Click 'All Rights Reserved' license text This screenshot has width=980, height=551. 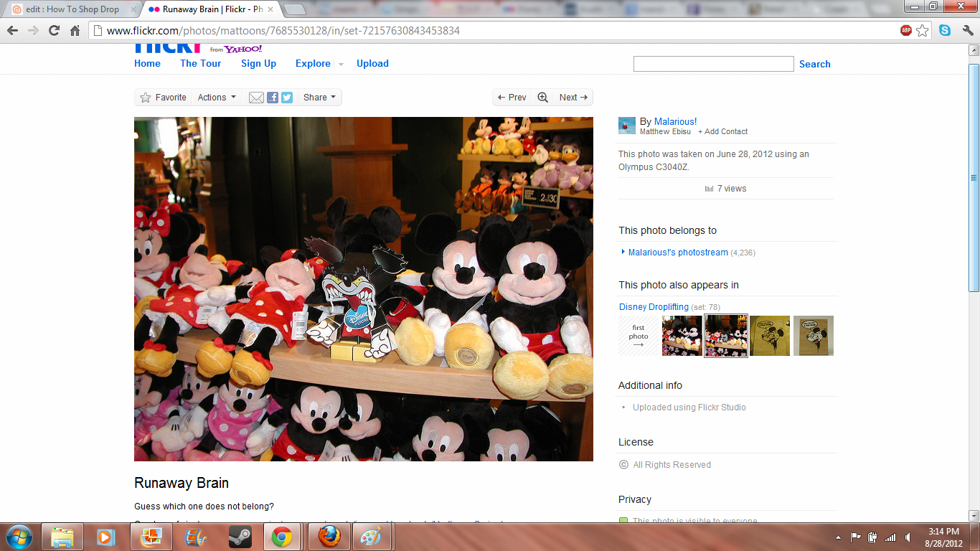672,465
